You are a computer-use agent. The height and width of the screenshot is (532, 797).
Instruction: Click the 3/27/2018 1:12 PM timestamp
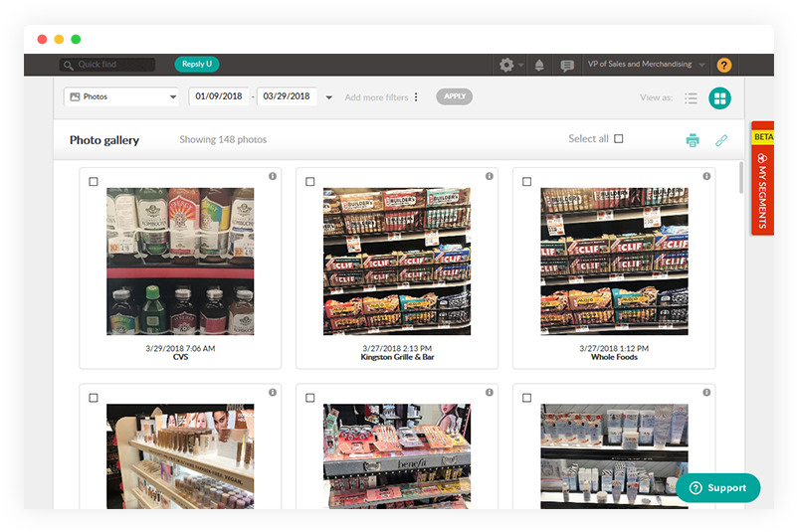coord(614,349)
